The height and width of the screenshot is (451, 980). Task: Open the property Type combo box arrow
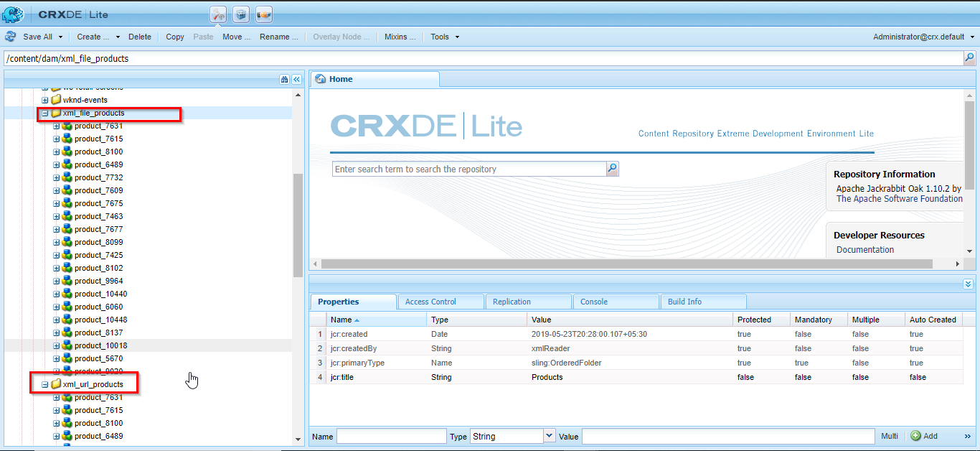click(550, 436)
